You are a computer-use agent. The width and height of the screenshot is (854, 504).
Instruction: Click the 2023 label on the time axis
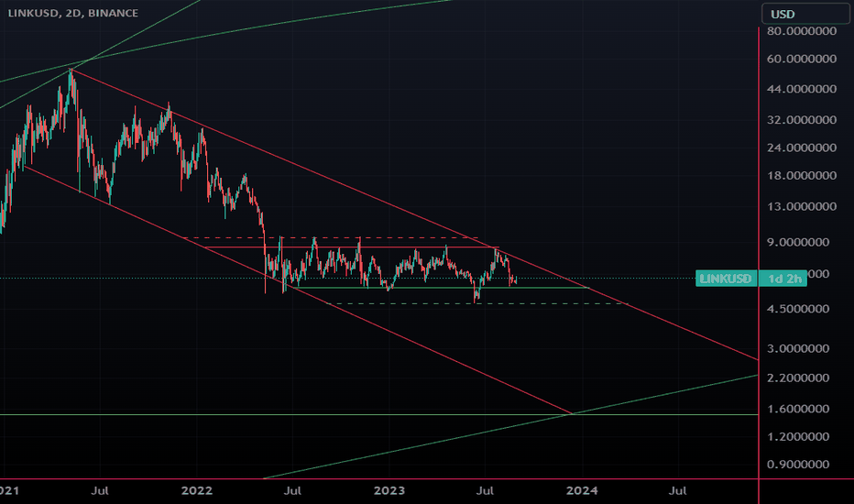(x=389, y=491)
